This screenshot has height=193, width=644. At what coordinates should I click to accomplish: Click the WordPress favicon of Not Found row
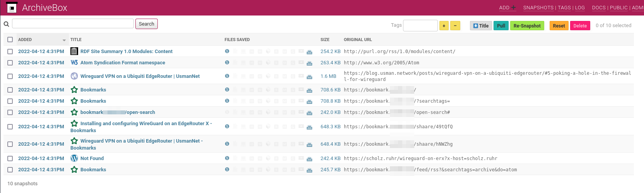(x=74, y=158)
